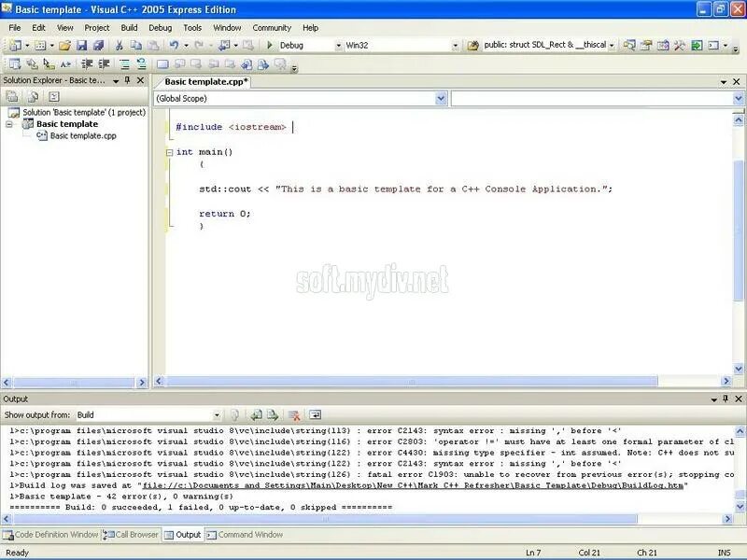The height and width of the screenshot is (560, 747).
Task: Open the Debug menu
Action: tap(160, 28)
